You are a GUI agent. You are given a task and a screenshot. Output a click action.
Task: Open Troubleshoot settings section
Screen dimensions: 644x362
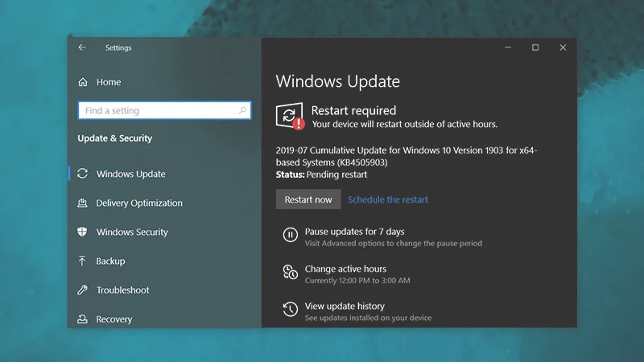click(123, 290)
